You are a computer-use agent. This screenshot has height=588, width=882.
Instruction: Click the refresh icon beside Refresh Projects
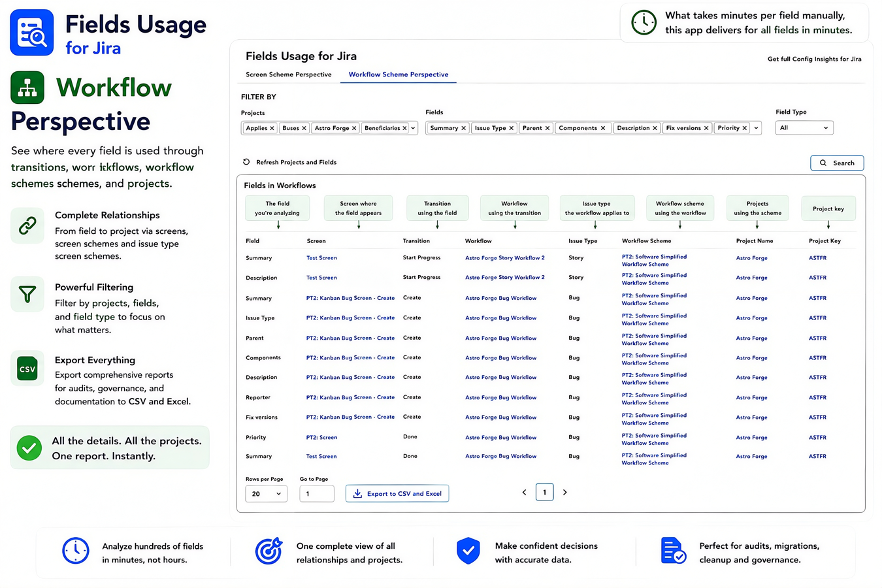pyautogui.click(x=246, y=162)
